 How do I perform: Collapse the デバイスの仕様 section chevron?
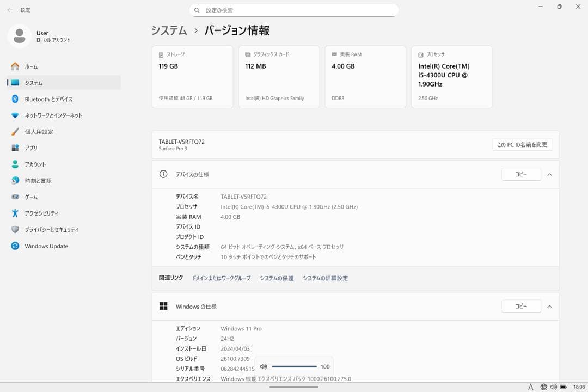click(550, 174)
